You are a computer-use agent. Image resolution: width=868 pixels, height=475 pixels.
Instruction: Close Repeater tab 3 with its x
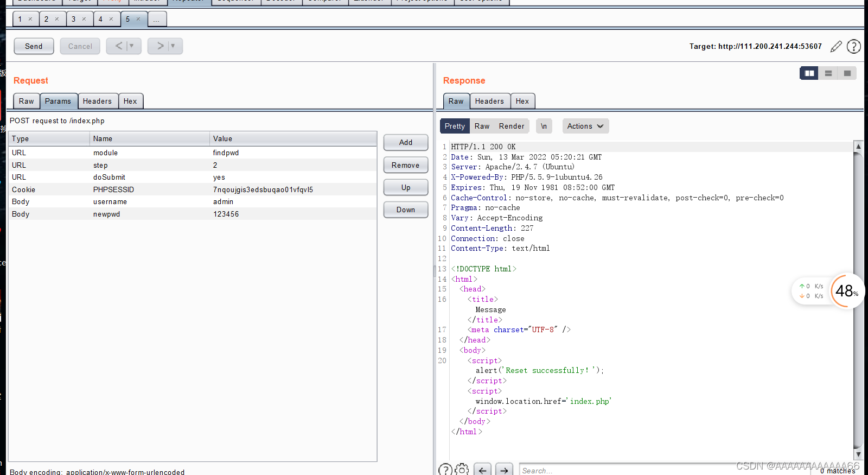84,19
